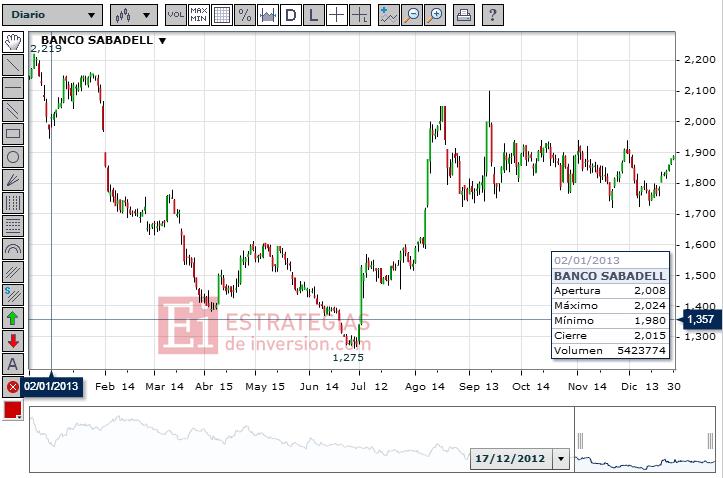Viewport: 723px width, 478px height.
Task: Select the triple diagonal lines tool
Action: [x=13, y=272]
